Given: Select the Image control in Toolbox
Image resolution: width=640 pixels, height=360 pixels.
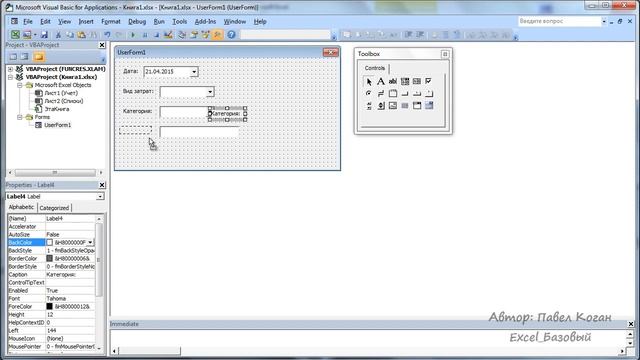Looking at the screenshot, I should (x=393, y=106).
